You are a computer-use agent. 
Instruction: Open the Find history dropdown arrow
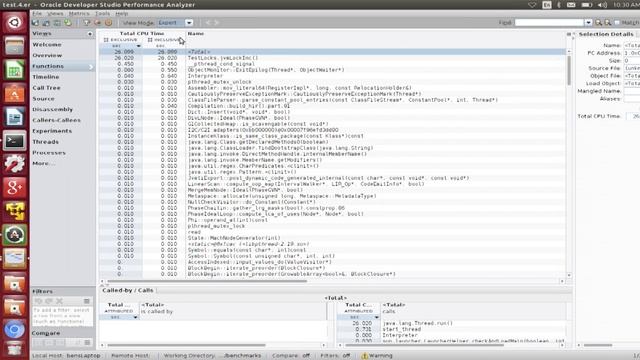(x=588, y=23)
